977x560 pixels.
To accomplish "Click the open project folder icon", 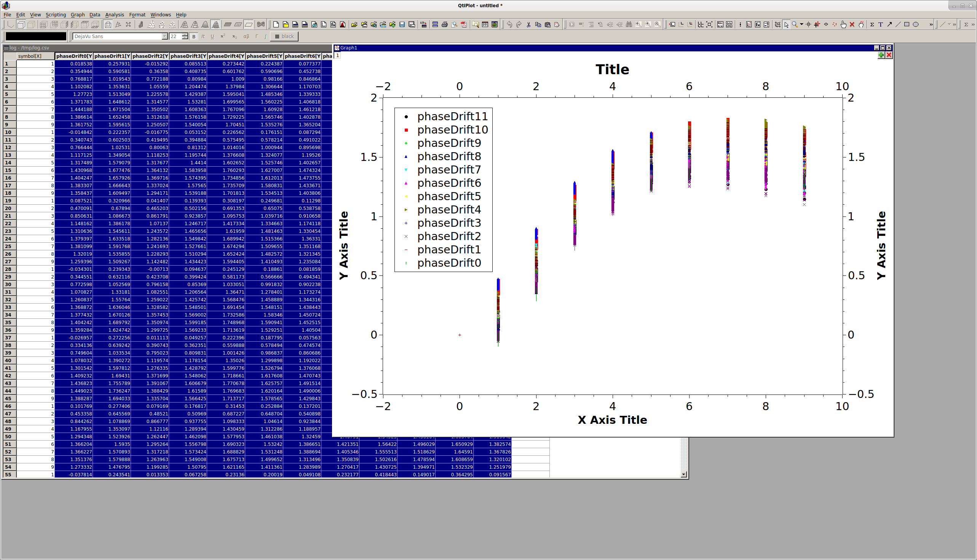I will point(354,25).
